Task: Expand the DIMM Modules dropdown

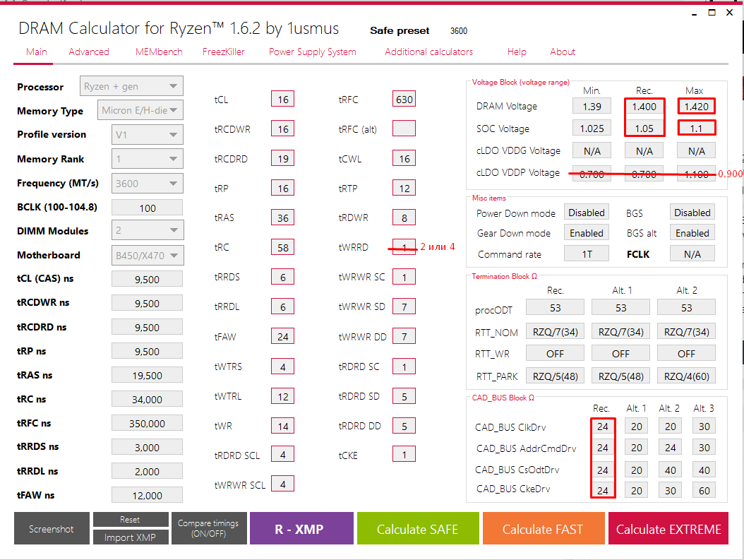Action: pos(147,231)
